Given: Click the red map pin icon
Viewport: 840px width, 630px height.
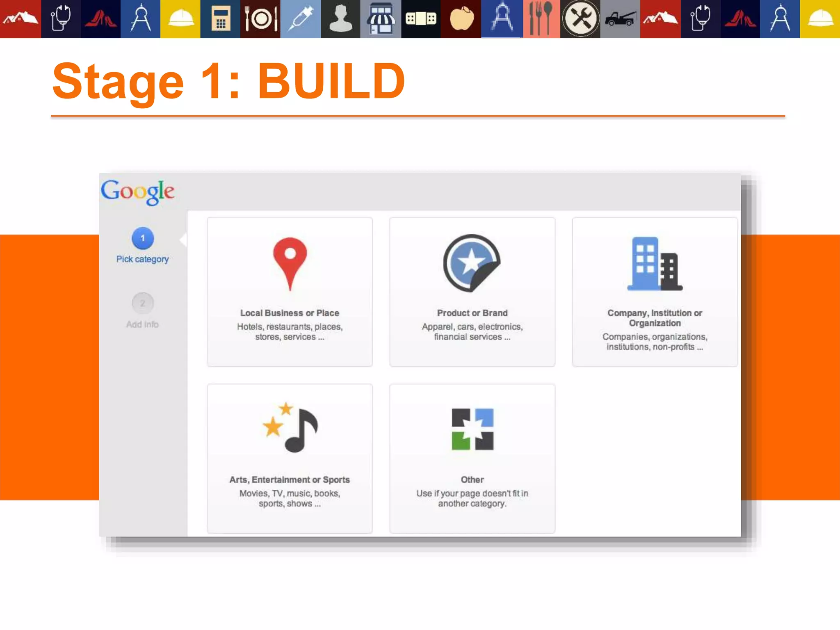Looking at the screenshot, I should (x=290, y=264).
